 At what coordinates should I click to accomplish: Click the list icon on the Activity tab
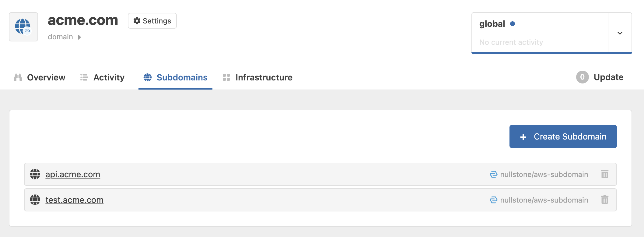coord(83,77)
